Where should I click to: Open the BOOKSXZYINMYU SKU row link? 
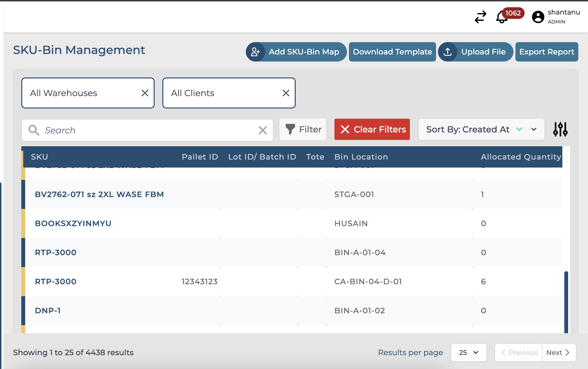73,223
